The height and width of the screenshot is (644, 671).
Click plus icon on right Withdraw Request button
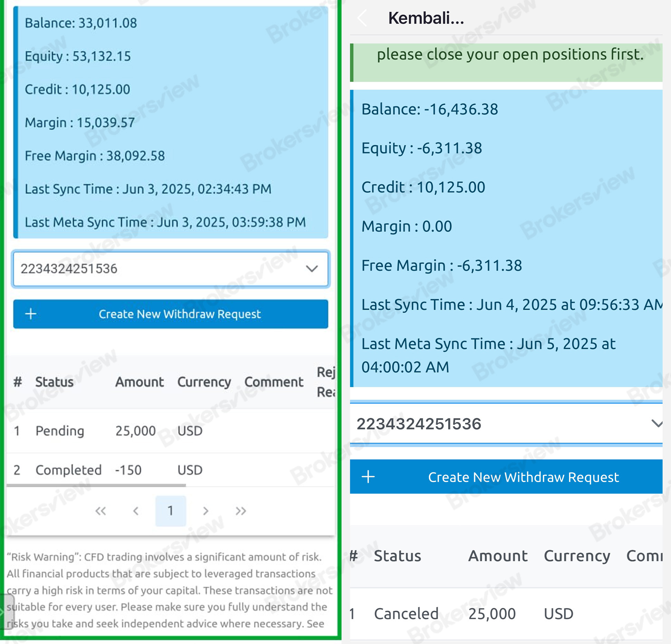pos(368,477)
